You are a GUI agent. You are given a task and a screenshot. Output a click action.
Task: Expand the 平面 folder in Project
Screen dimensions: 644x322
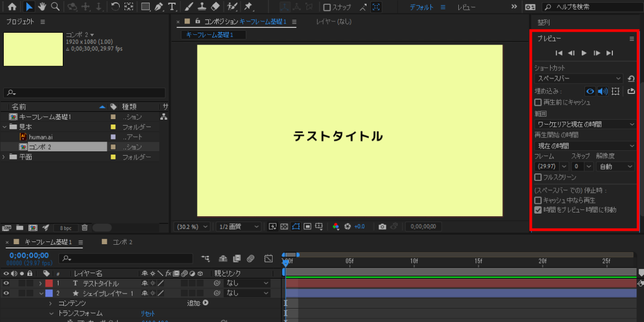(4, 157)
